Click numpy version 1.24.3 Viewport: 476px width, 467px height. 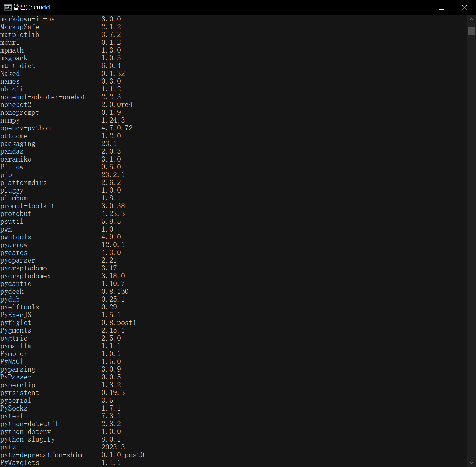(x=113, y=120)
